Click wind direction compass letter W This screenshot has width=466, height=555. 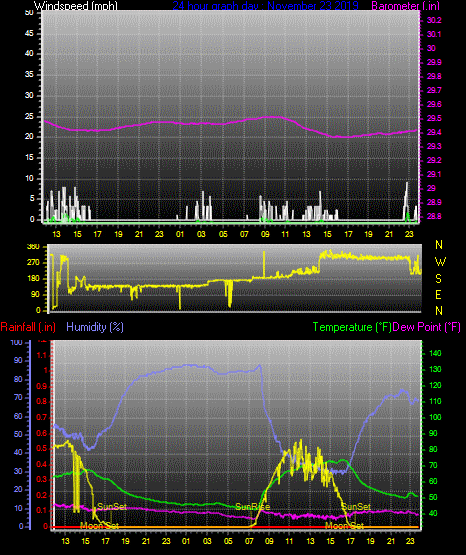440,262
